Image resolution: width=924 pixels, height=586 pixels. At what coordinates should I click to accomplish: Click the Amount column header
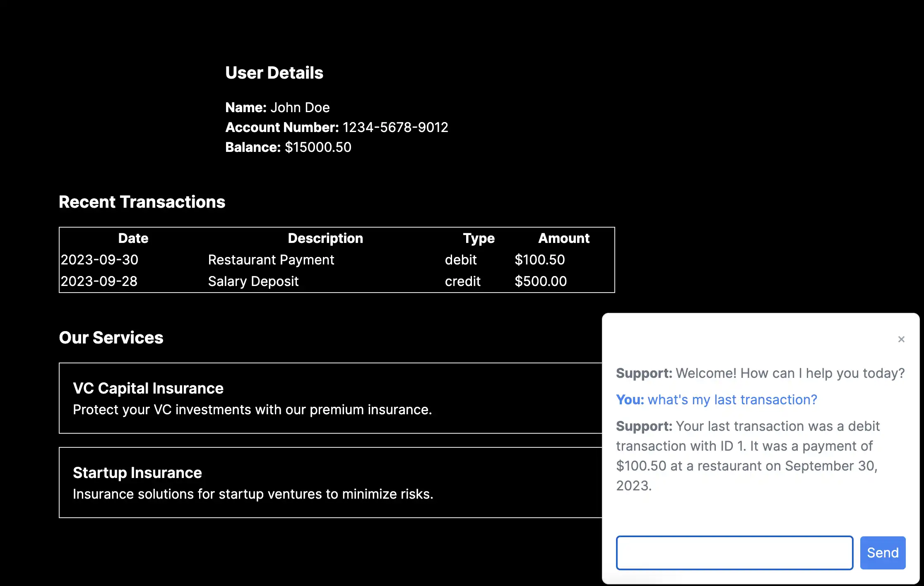(564, 238)
